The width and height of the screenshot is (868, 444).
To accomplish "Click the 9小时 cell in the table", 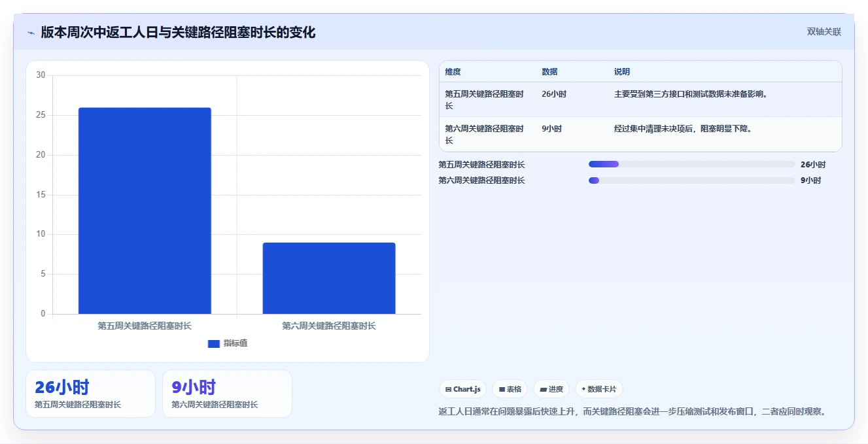I will point(551,129).
